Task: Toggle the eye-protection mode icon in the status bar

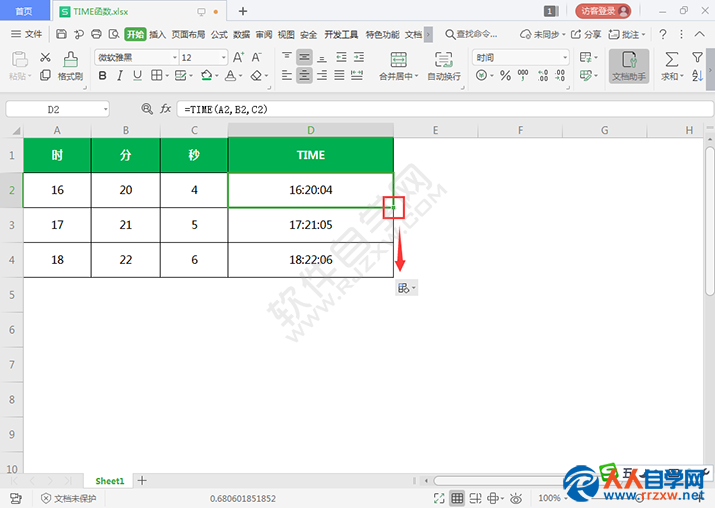Action: [516, 498]
